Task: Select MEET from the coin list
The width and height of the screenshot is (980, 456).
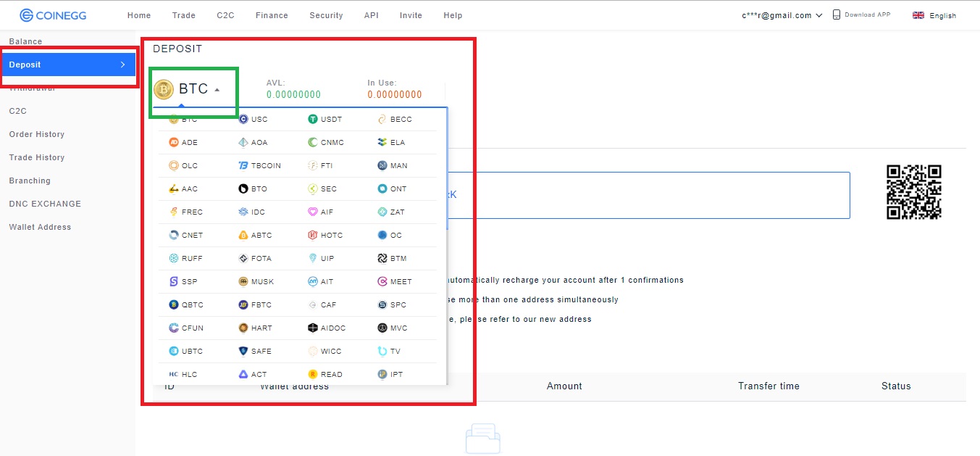Action: click(x=395, y=281)
